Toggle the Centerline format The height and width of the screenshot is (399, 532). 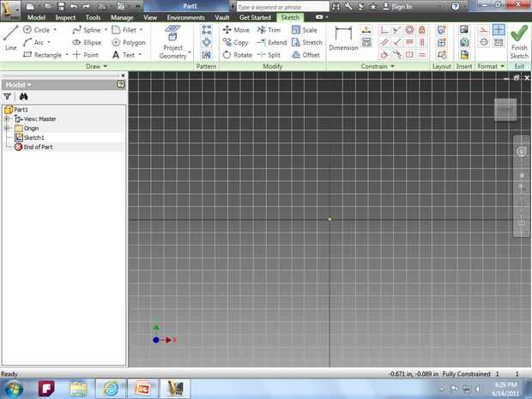[484, 42]
